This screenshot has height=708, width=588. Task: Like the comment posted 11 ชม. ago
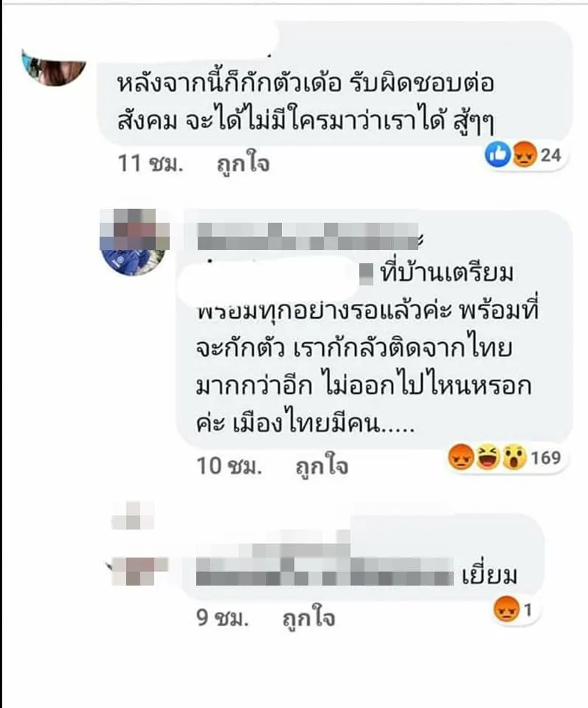[243, 164]
